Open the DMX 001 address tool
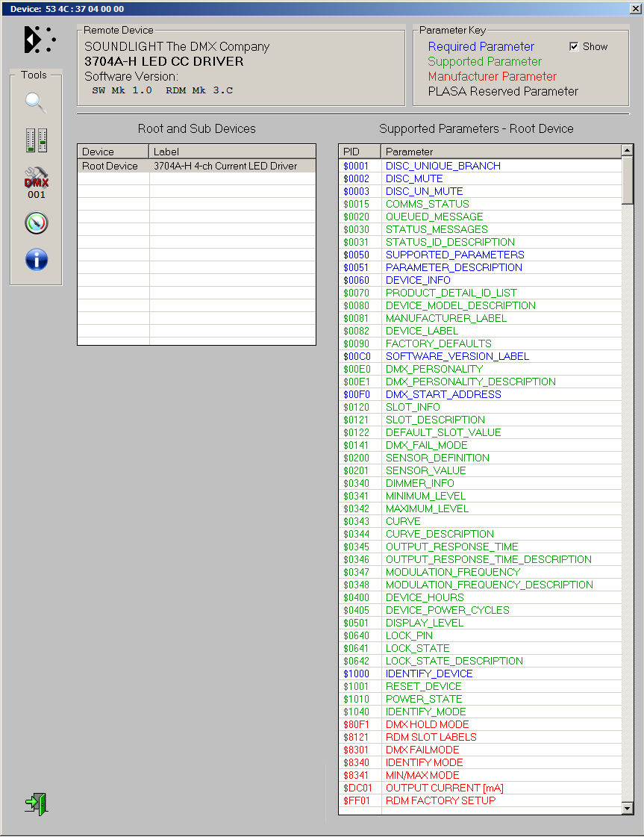644x837 pixels. tap(36, 183)
